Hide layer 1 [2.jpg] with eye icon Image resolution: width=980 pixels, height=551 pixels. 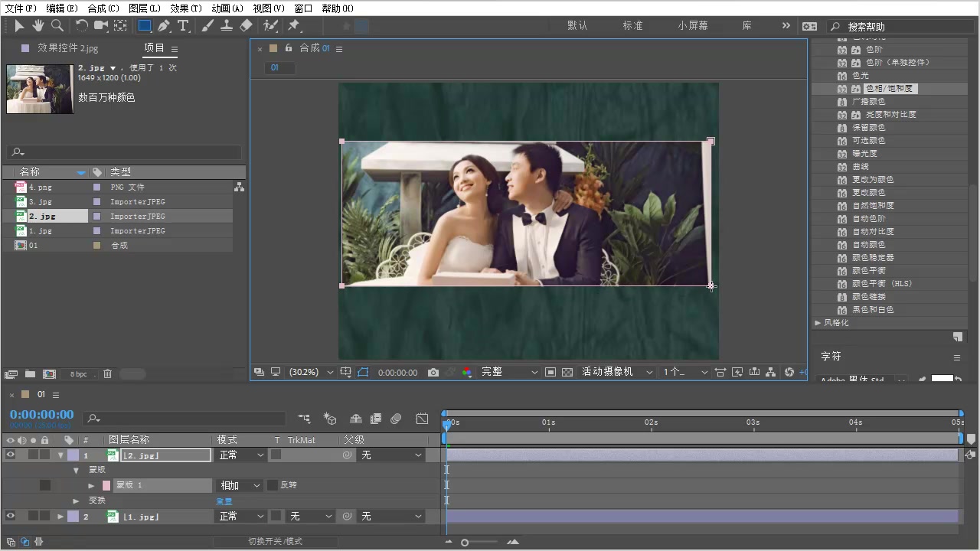point(11,455)
